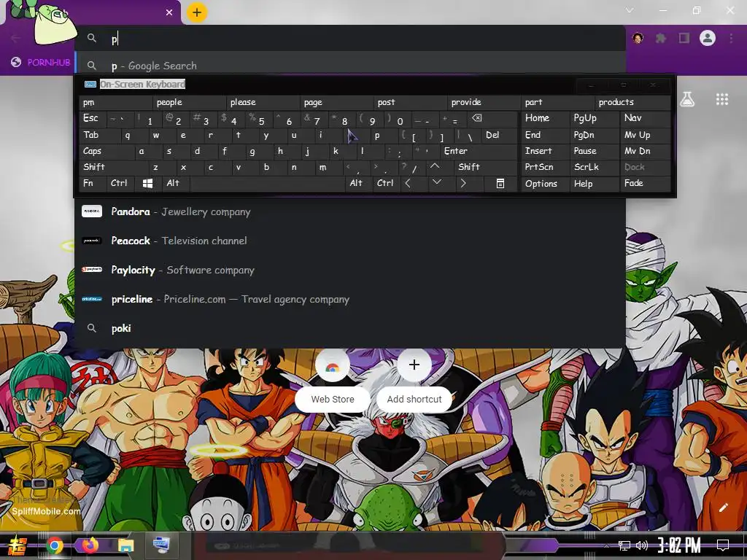This screenshot has height=560, width=747.
Task: Launch Firefox from the taskbar
Action: 90,545
